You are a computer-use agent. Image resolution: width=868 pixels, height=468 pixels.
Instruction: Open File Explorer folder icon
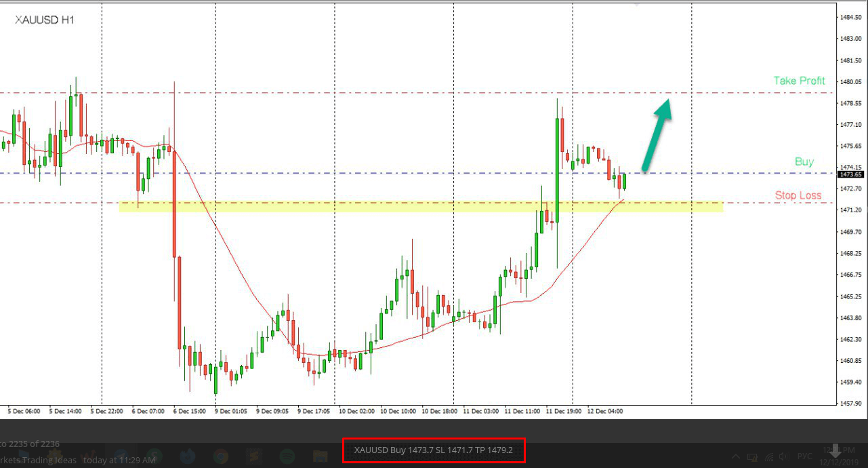click(x=320, y=456)
